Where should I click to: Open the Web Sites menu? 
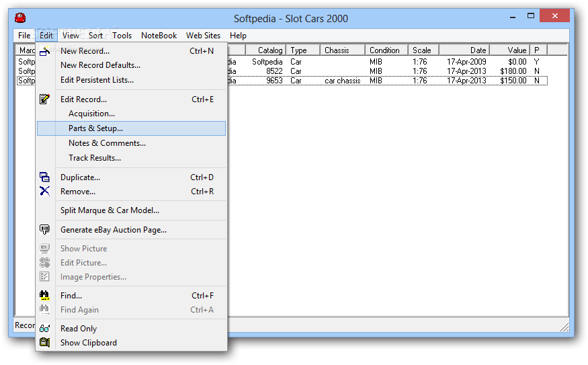(x=203, y=36)
